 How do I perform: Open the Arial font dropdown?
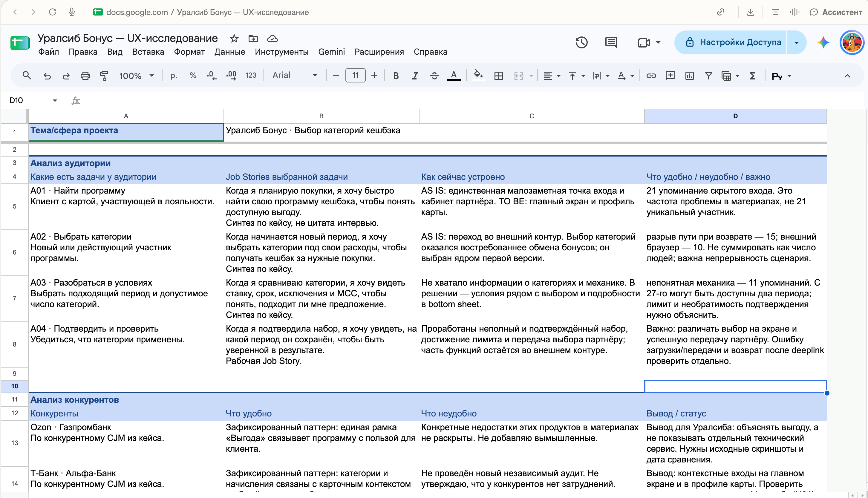tap(295, 75)
